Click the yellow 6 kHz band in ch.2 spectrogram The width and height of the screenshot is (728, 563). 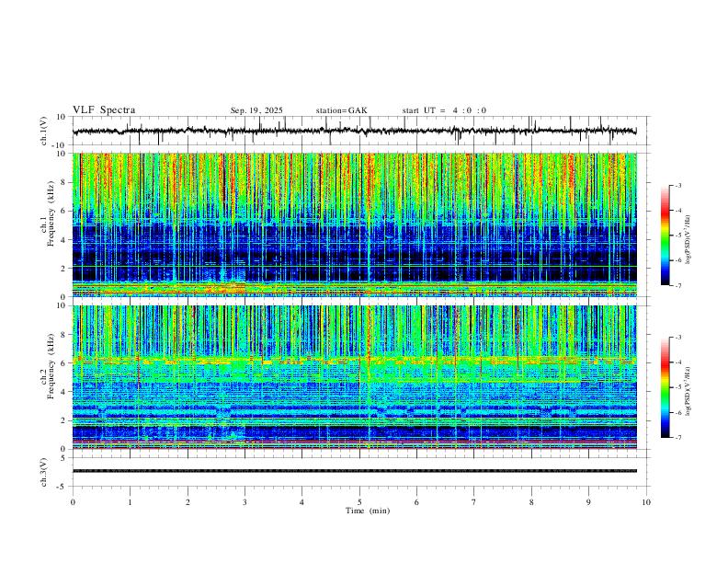point(355,359)
